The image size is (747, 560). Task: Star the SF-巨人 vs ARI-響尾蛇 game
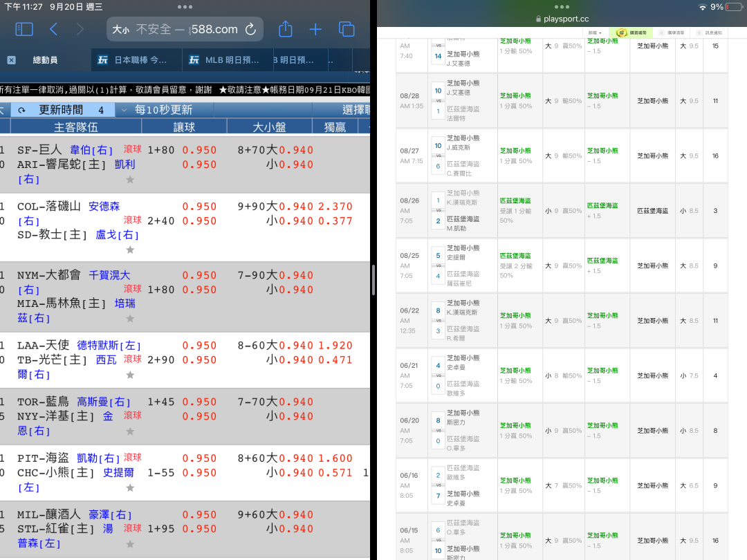130,180
